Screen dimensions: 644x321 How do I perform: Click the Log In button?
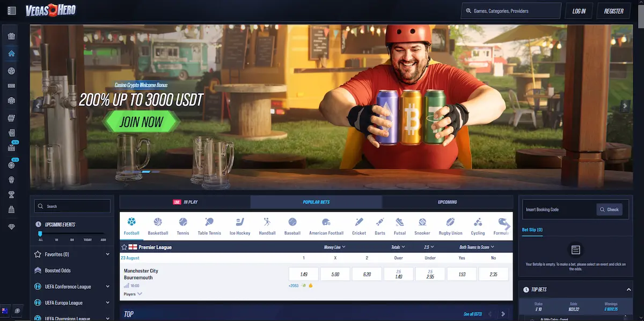point(579,11)
